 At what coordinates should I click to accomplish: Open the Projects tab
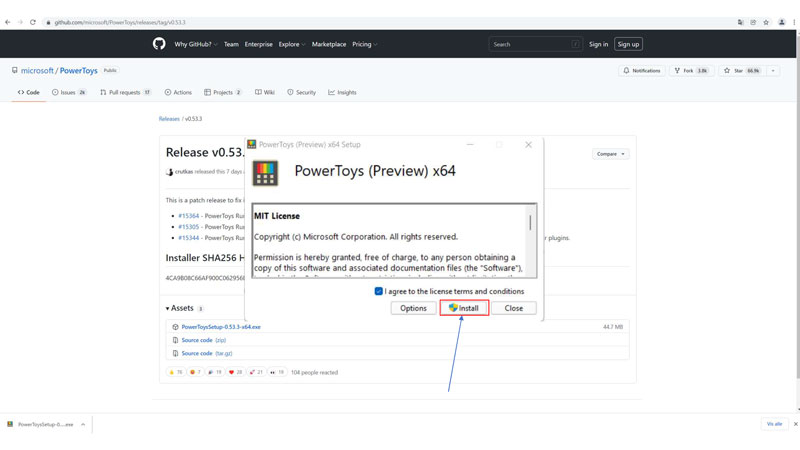tap(222, 92)
